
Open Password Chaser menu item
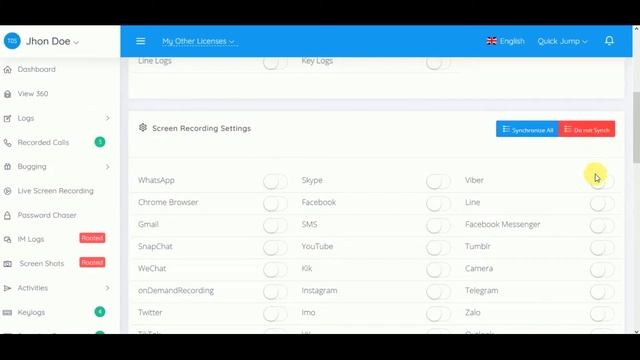tap(47, 215)
